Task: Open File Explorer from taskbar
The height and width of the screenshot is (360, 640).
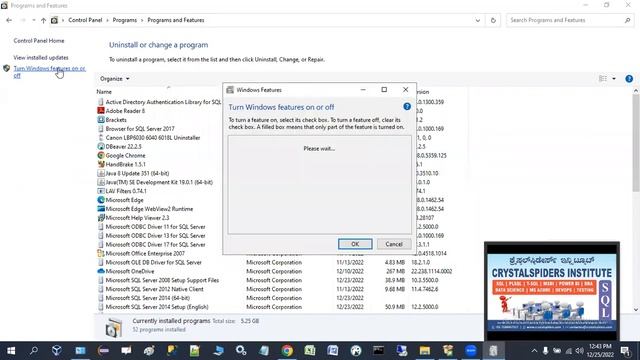Action: [x=425, y=351]
